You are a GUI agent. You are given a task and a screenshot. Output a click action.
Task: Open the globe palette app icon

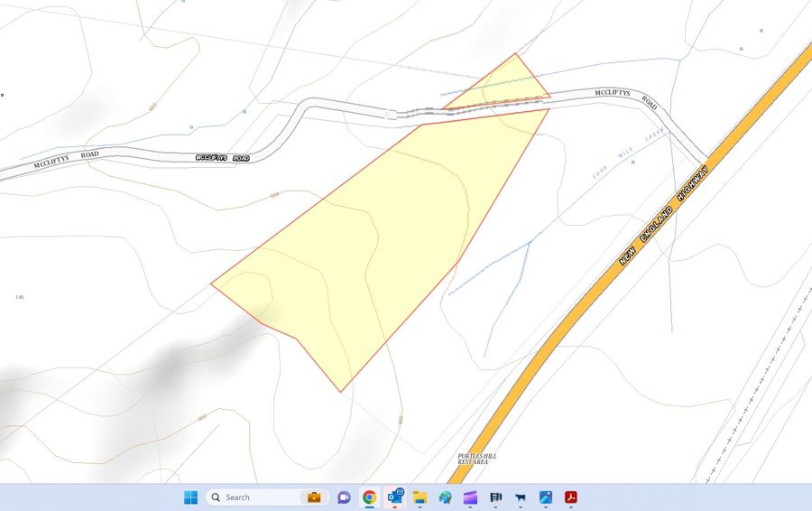click(445, 497)
